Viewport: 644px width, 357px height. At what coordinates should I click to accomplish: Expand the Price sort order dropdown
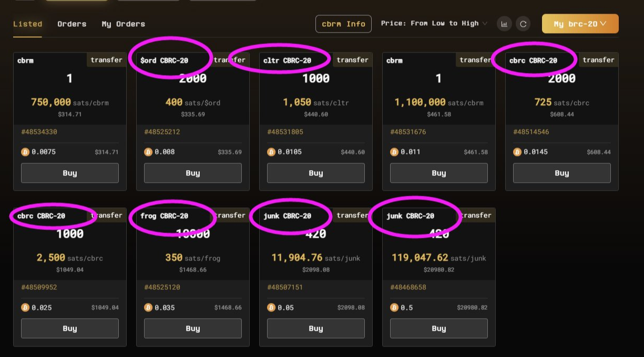[x=434, y=24]
